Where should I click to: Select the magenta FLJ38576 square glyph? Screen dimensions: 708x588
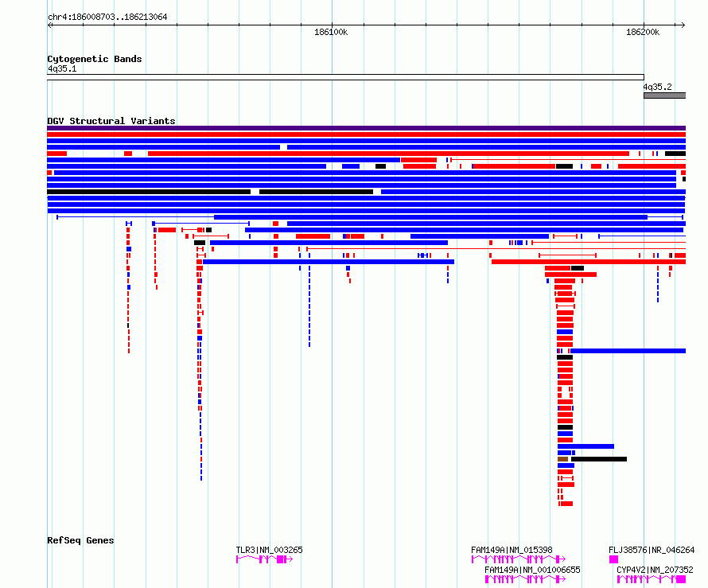[613, 559]
